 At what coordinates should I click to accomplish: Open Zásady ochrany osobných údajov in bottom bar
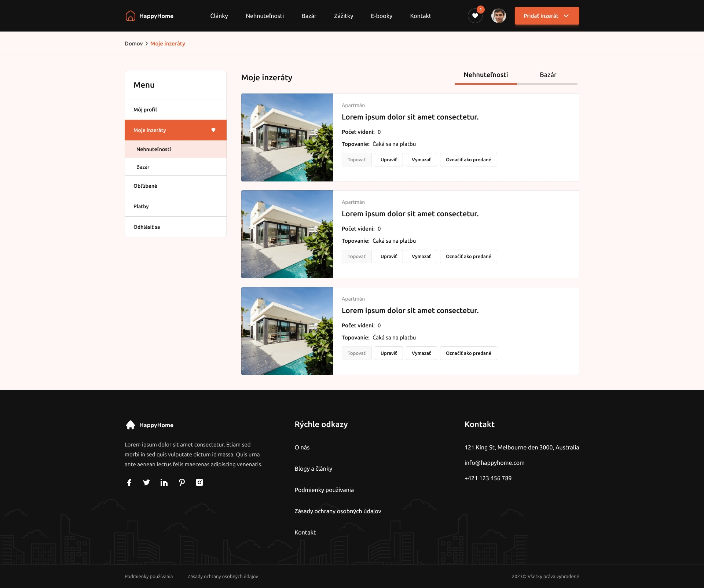pos(223,577)
